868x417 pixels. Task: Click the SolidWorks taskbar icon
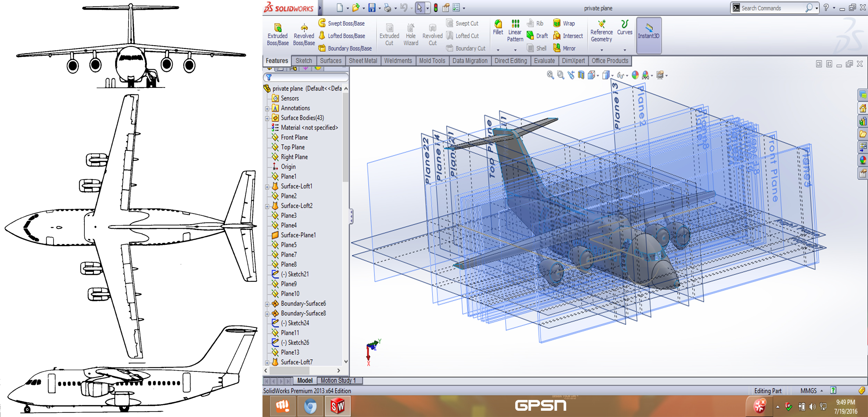337,406
